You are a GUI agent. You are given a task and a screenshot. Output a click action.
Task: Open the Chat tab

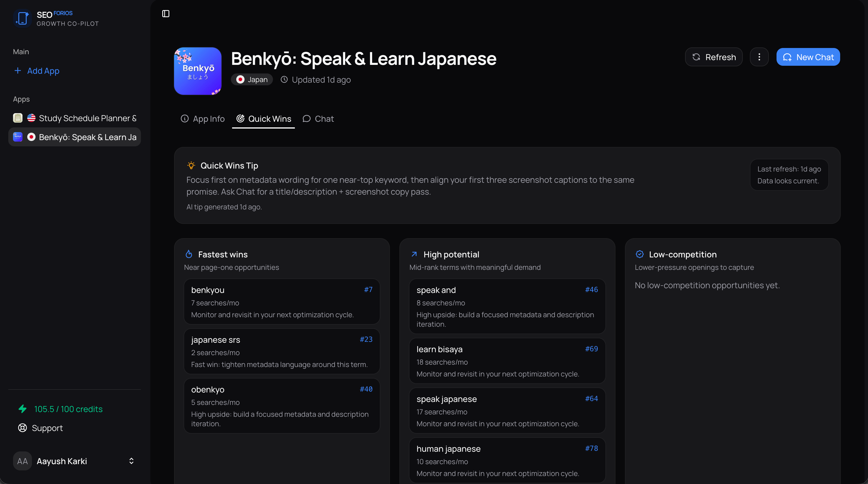pyautogui.click(x=318, y=119)
